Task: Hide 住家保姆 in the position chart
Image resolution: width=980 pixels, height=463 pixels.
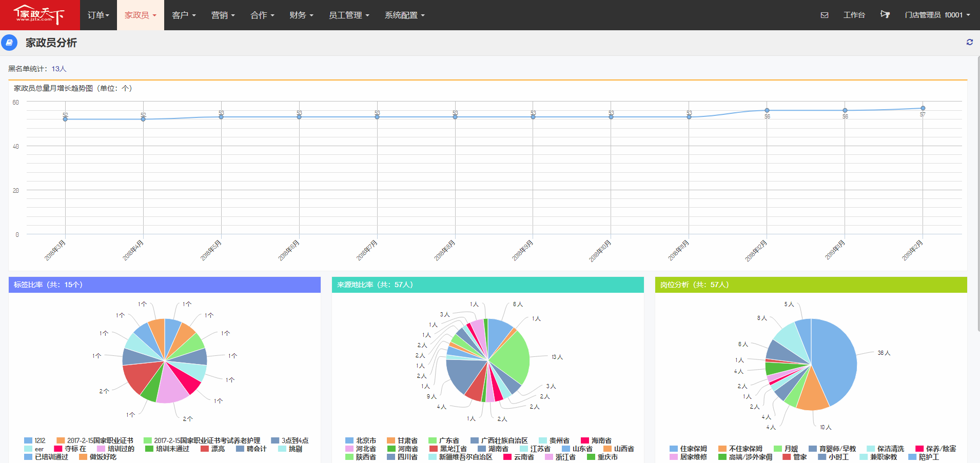Action: [x=689, y=449]
